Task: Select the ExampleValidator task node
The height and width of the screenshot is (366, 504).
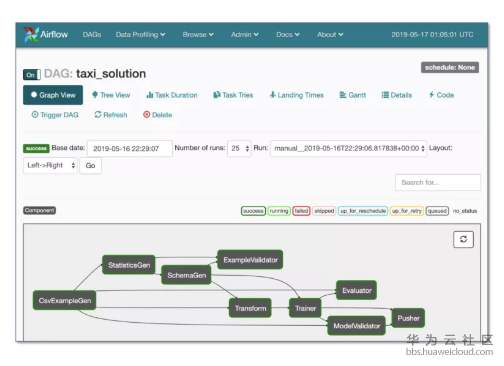Action: pos(250,260)
